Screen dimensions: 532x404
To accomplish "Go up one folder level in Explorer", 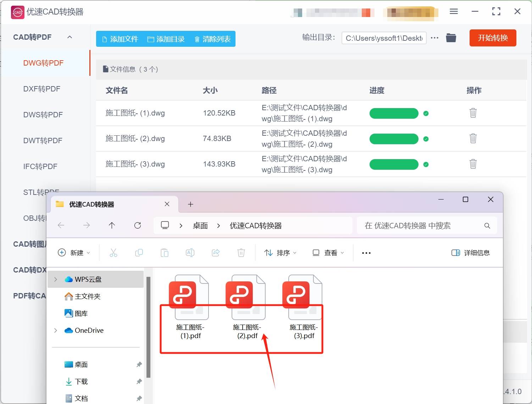I will (112, 225).
